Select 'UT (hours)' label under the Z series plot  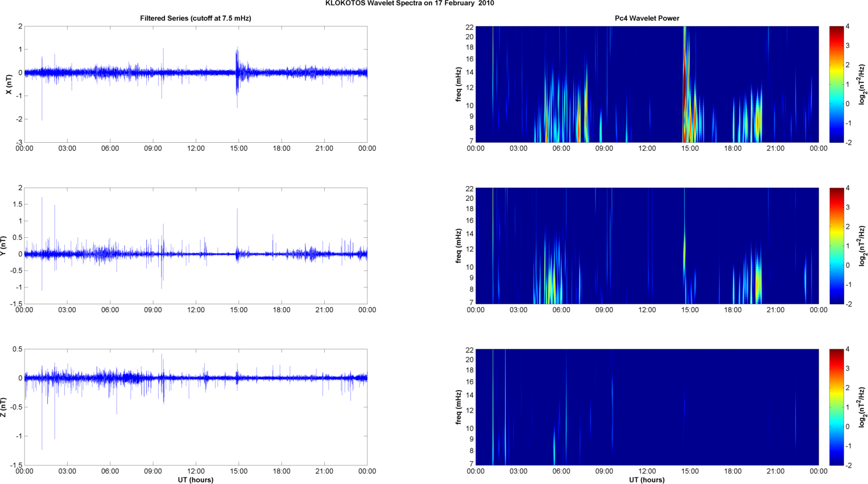point(196,480)
